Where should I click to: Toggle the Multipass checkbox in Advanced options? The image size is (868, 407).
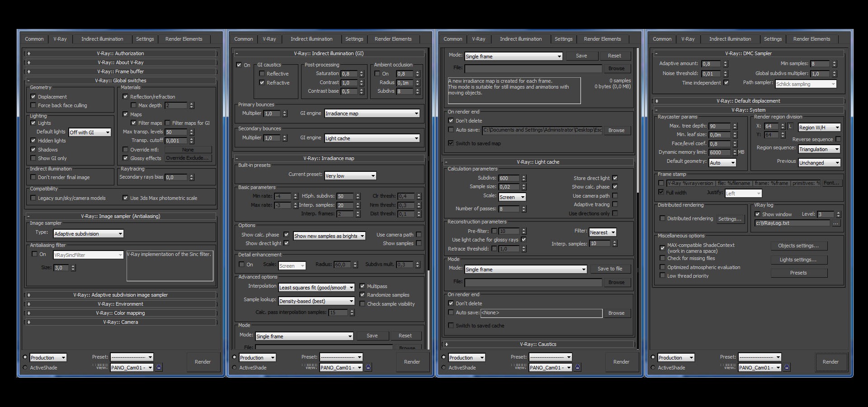(x=362, y=286)
